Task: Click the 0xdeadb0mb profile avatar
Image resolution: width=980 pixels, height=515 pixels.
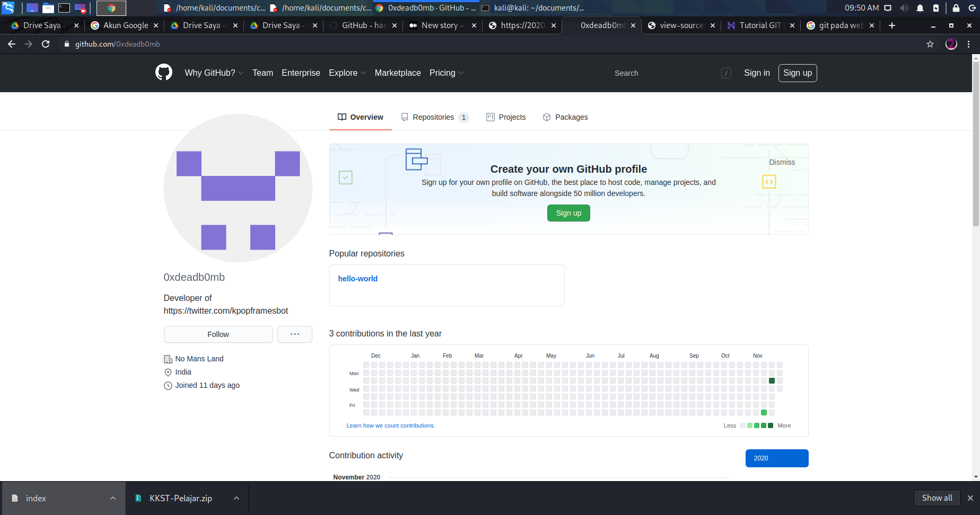Action: click(238, 188)
